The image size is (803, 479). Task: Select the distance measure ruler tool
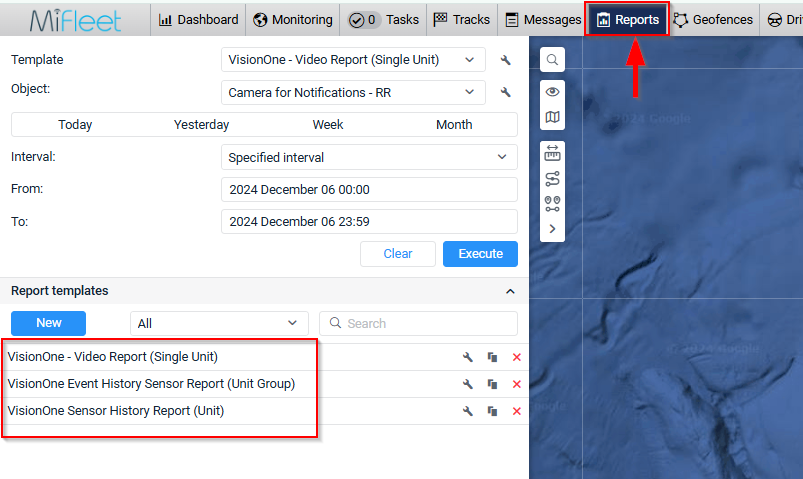click(x=552, y=153)
